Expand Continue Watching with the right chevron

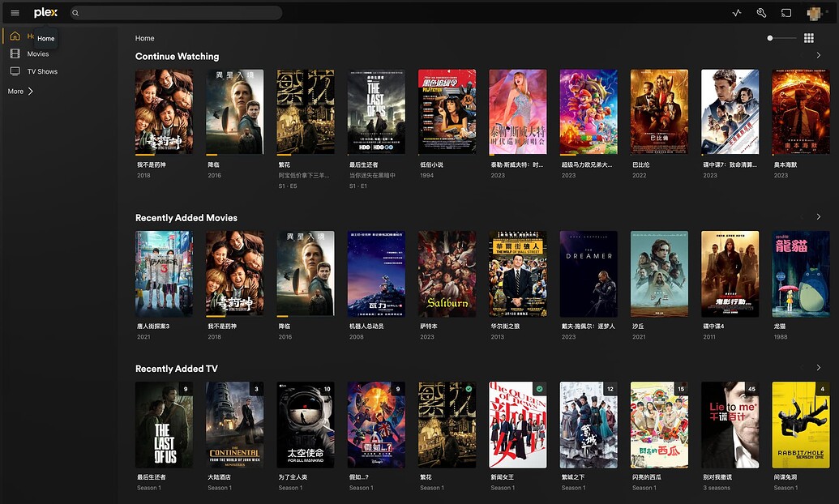tap(819, 56)
